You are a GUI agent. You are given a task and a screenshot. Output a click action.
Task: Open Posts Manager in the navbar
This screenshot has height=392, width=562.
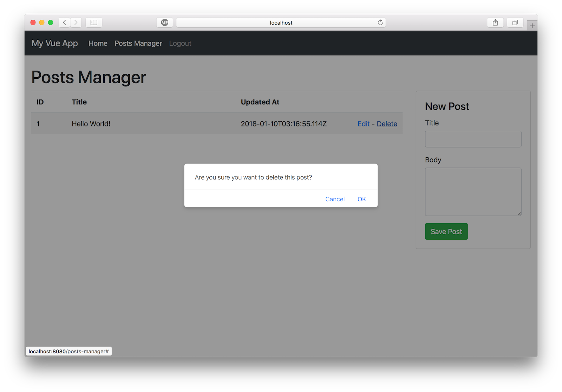138,43
